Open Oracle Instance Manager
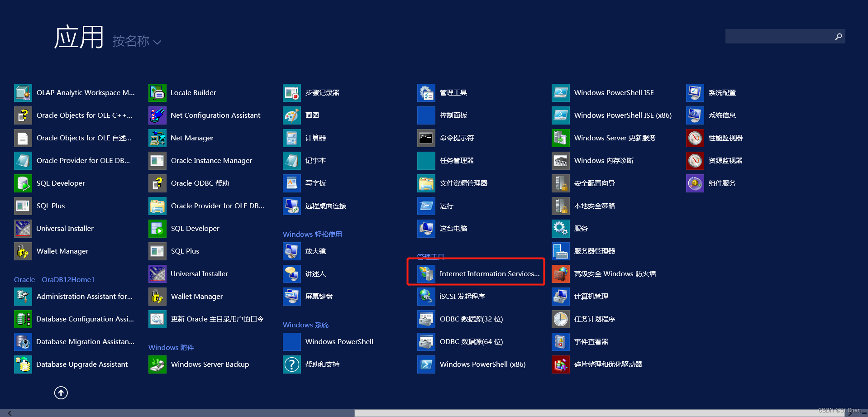 (200, 161)
